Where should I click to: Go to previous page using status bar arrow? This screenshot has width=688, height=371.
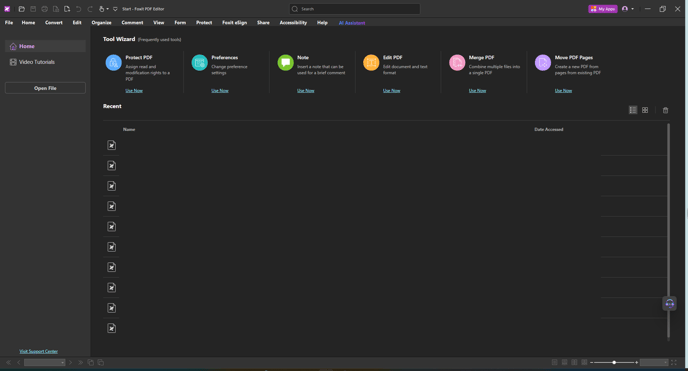click(x=18, y=363)
